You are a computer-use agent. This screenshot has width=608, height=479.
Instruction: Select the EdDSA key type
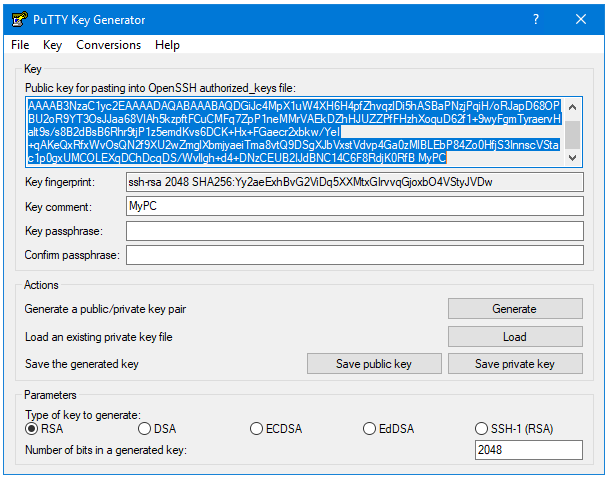click(x=370, y=428)
